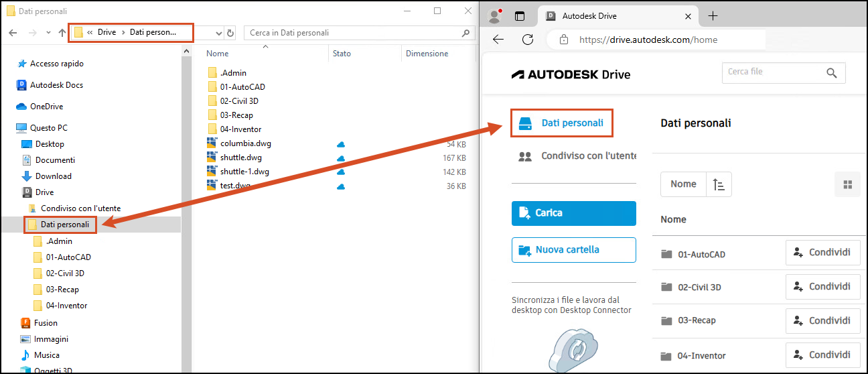Open 01-AutoCAD in the navigation tree
This screenshot has width=868, height=374.
pos(68,257)
